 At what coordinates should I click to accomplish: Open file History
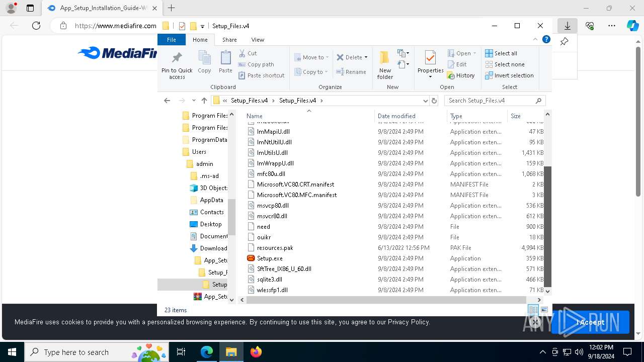pyautogui.click(x=461, y=75)
